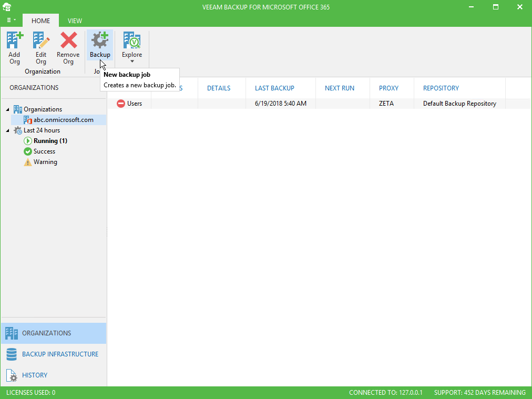This screenshot has width=532, height=399.
Task: Click CONNECTED TO: 127.0.0.1 status text
Action: [x=386, y=393]
